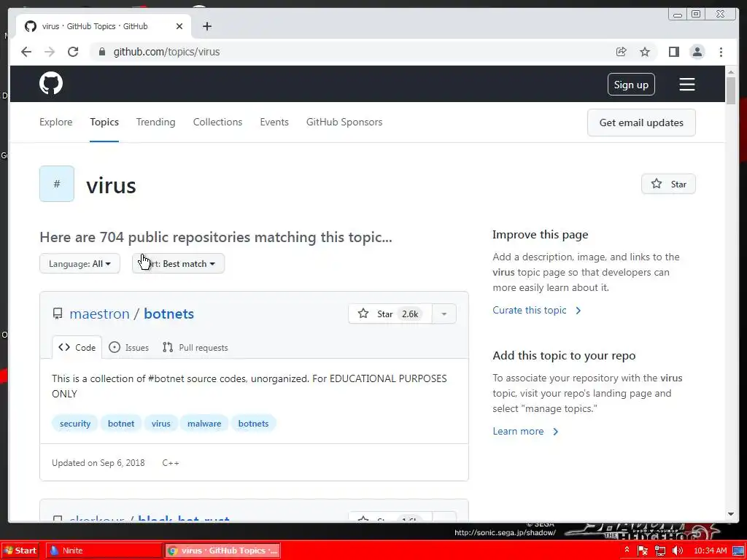Click the page scrollbar up arrow
This screenshot has width=747, height=560.
(731, 72)
